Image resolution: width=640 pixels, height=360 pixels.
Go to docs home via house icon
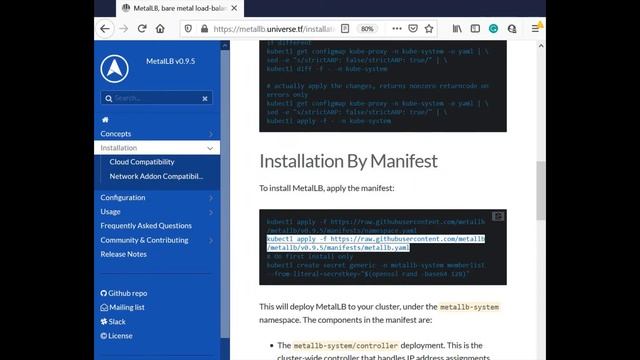[x=105, y=120]
